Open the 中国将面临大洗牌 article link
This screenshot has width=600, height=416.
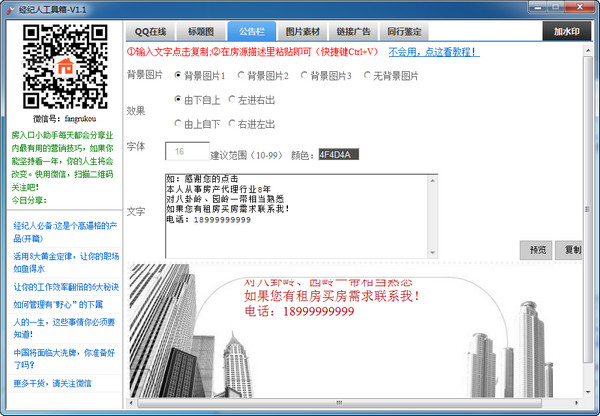[63, 357]
